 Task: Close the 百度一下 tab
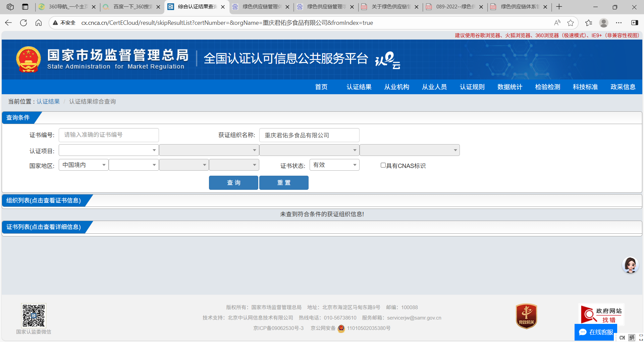coord(158,7)
